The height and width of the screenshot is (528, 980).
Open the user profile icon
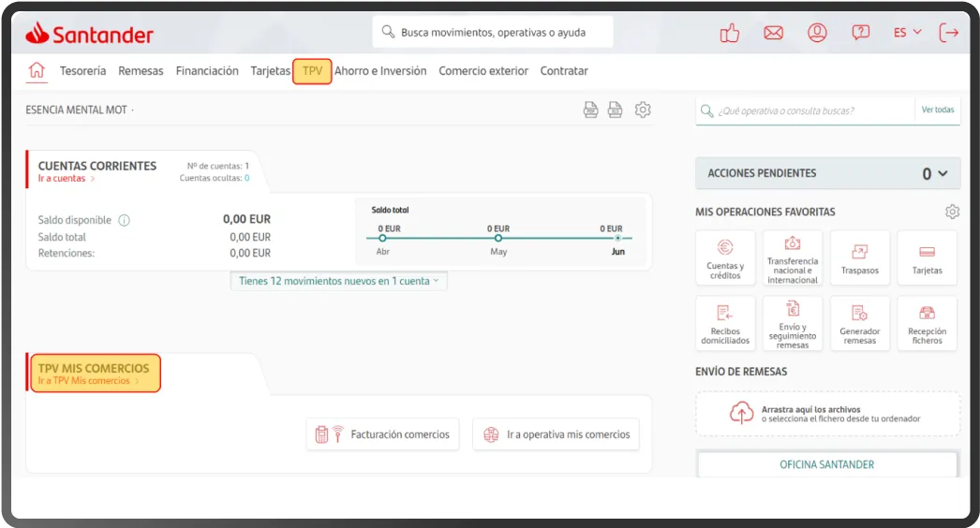click(x=817, y=33)
